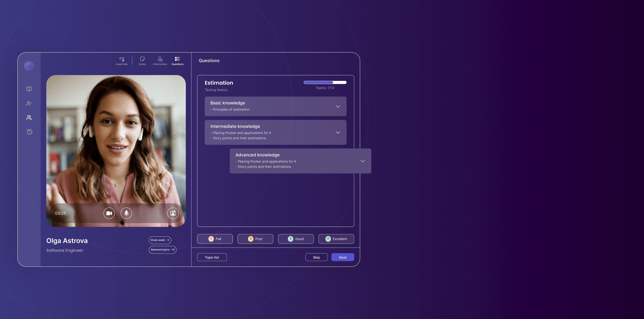Select the Excellent rating button
The width and height of the screenshot is (644, 319).
(337, 239)
